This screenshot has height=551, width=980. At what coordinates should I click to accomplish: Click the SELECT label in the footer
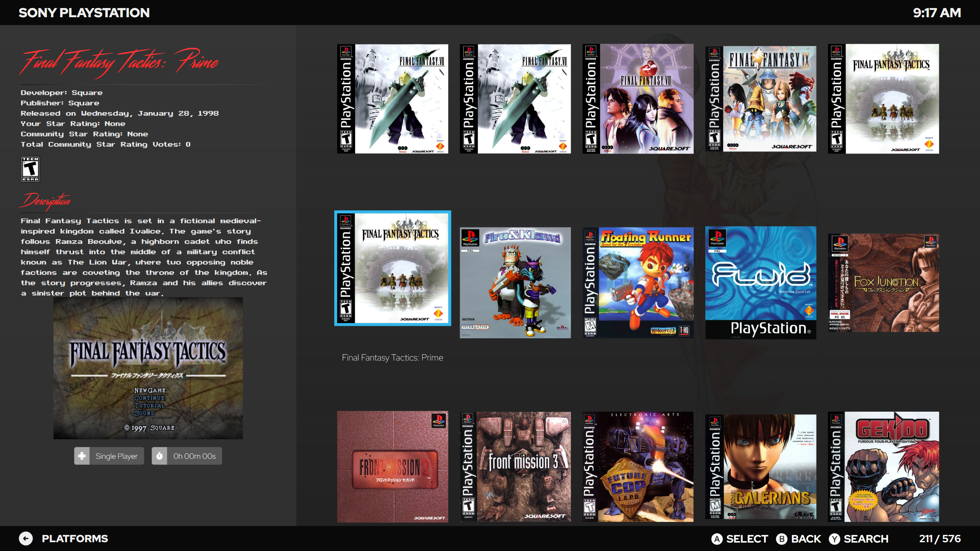(747, 539)
